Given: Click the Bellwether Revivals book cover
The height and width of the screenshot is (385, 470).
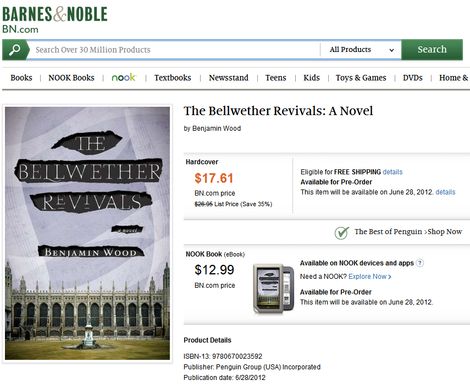Looking at the screenshot, I should tap(87, 233).
